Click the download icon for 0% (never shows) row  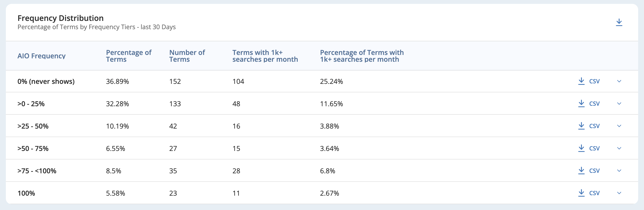[x=581, y=81]
